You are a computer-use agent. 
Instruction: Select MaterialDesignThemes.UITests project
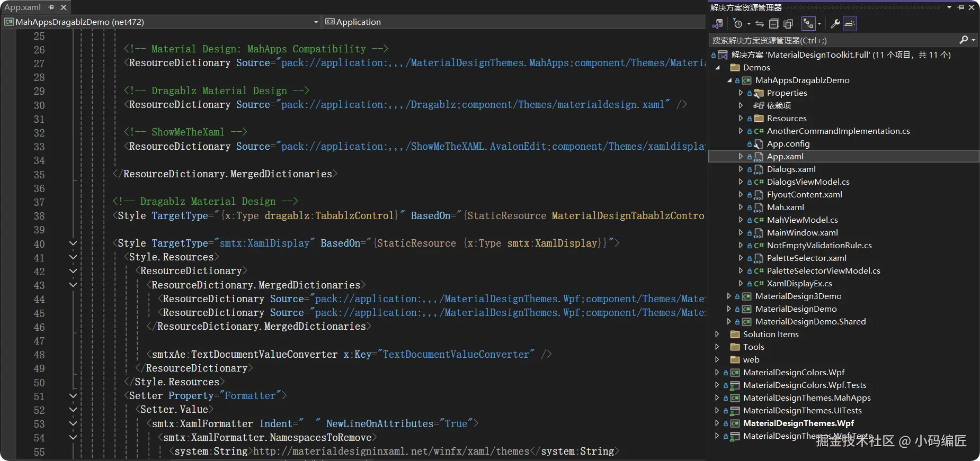pos(803,411)
